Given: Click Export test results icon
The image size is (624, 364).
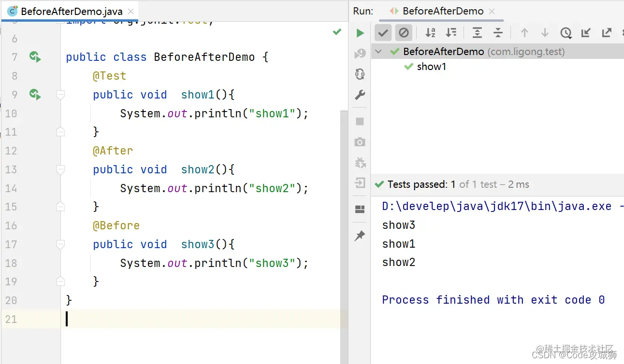Looking at the screenshot, I should coord(607,33).
